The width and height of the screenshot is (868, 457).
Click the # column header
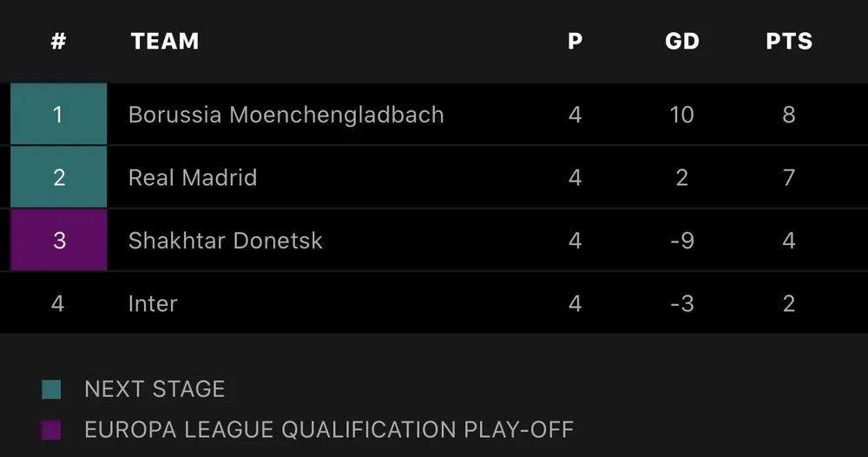(58, 41)
